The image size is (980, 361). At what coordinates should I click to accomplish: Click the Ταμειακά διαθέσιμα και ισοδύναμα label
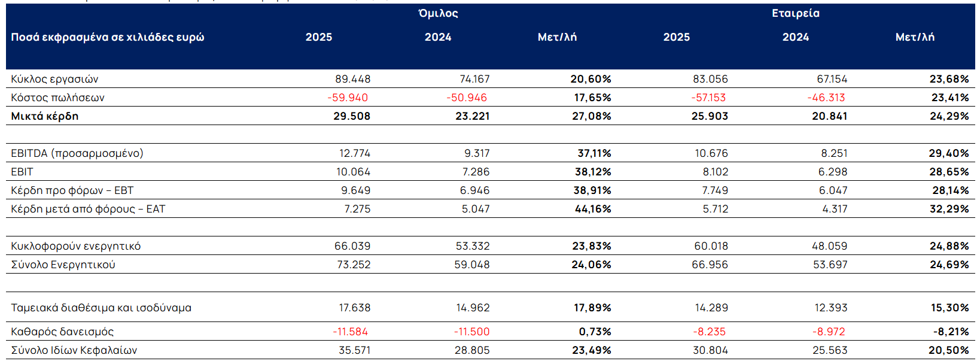tap(101, 308)
